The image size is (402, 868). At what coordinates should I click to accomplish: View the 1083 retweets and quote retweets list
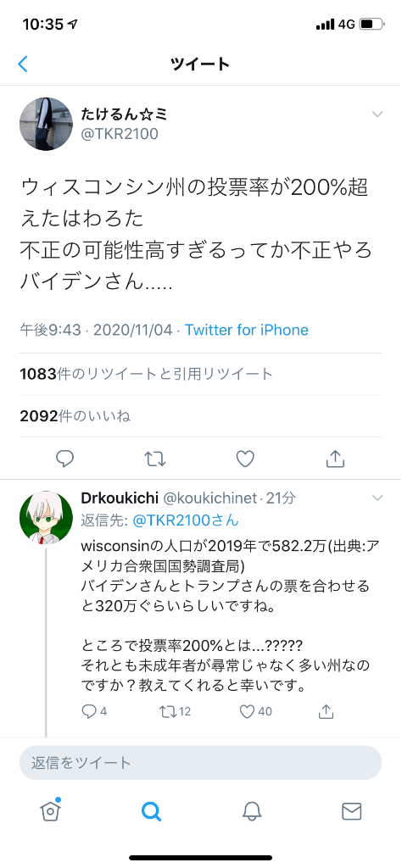click(147, 374)
